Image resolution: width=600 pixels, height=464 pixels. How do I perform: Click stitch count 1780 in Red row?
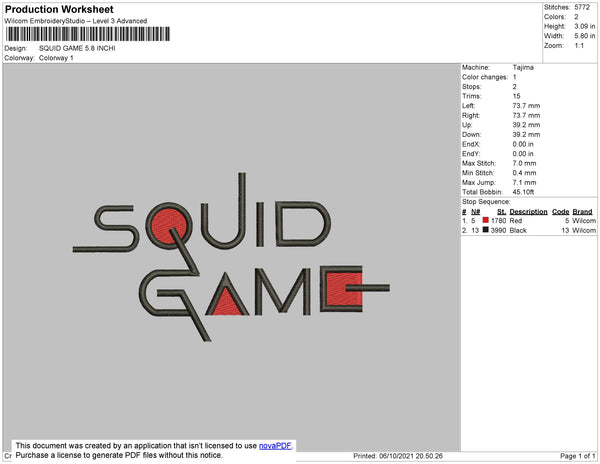click(x=499, y=221)
